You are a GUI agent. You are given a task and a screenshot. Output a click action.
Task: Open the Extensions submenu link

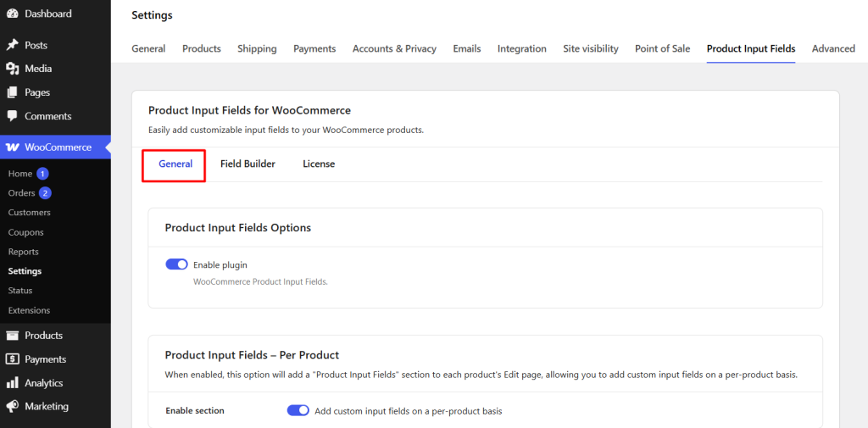point(29,310)
